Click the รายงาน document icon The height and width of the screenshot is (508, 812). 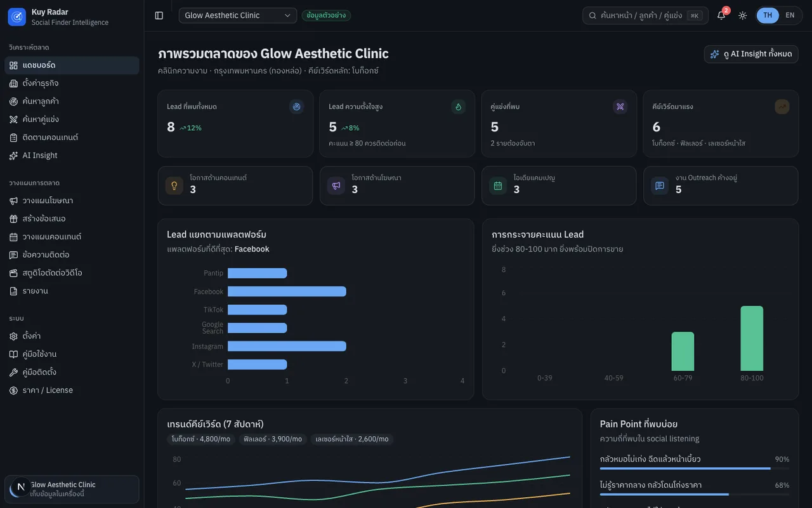[x=14, y=291]
